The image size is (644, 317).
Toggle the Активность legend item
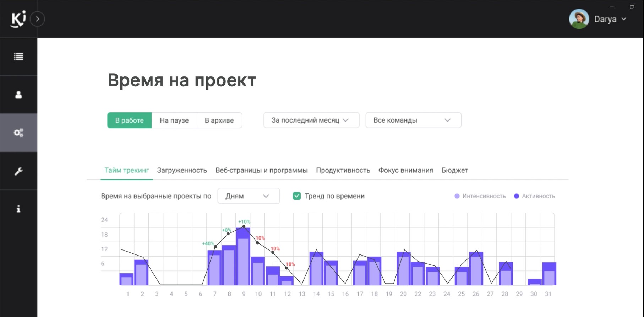pos(534,196)
